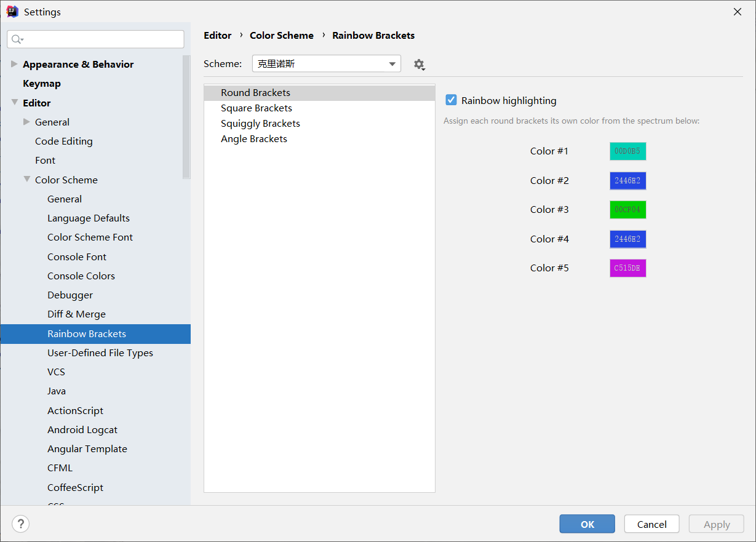Click the Editor breadcrumb at the top
This screenshot has width=756, height=542.
coord(218,35)
